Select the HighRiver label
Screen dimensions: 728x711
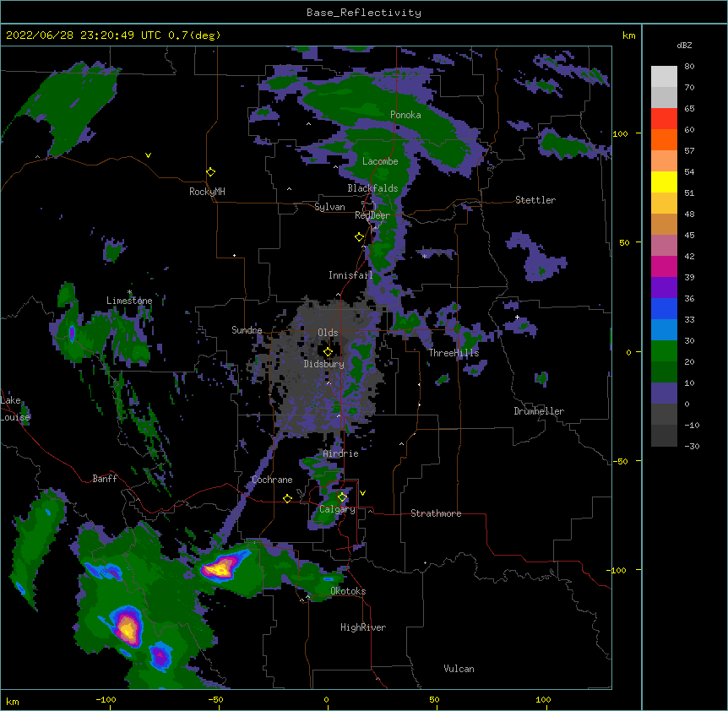pyautogui.click(x=363, y=627)
